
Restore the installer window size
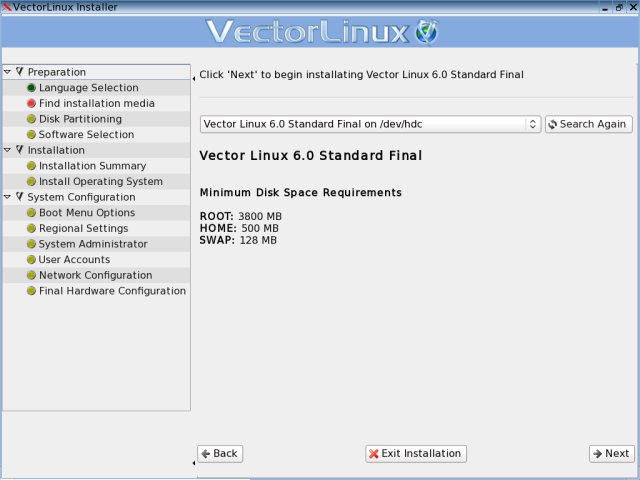click(619, 7)
